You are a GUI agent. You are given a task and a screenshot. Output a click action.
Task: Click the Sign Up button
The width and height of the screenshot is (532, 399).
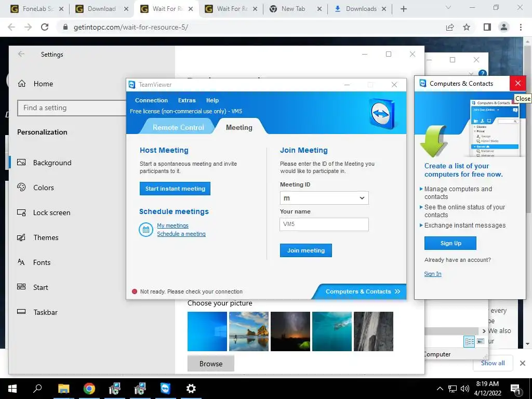tap(450, 243)
